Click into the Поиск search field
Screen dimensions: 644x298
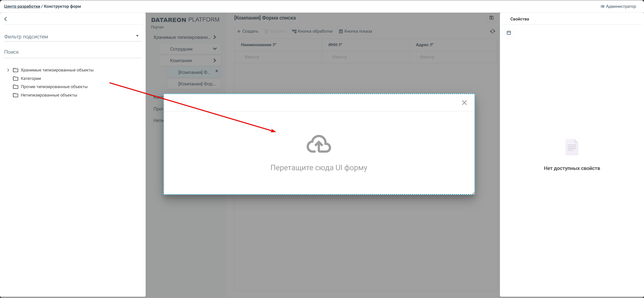click(73, 52)
